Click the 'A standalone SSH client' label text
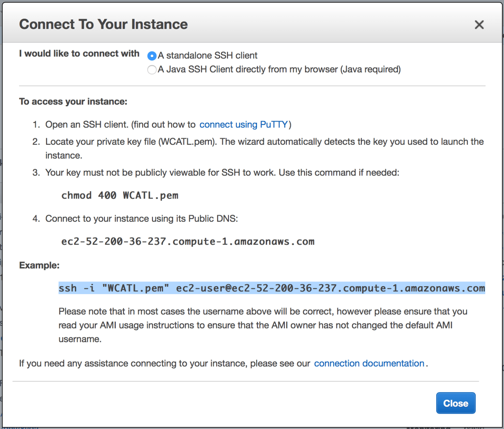The width and height of the screenshot is (504, 429). (x=208, y=56)
